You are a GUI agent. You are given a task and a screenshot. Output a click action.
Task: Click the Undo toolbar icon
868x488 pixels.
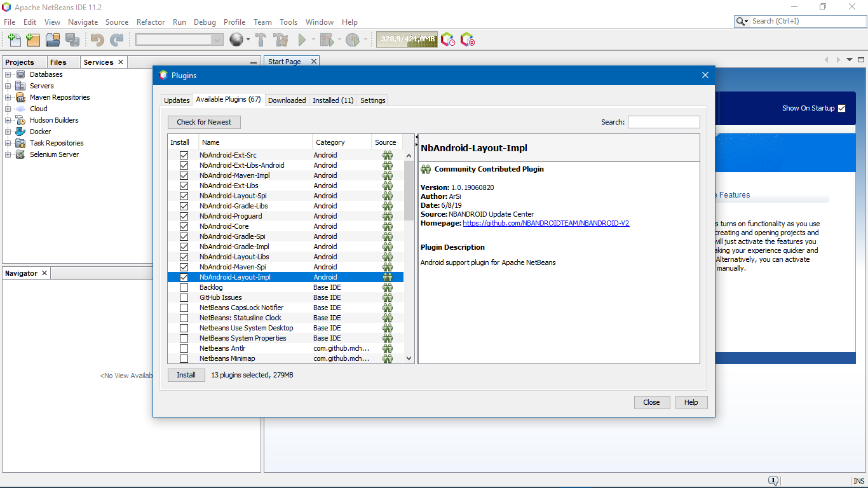(97, 40)
